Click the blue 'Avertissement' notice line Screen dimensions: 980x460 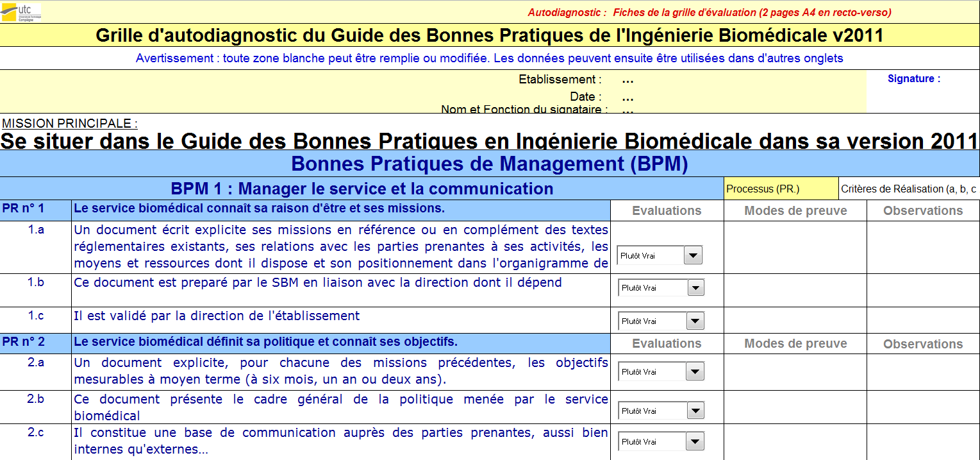pos(490,58)
